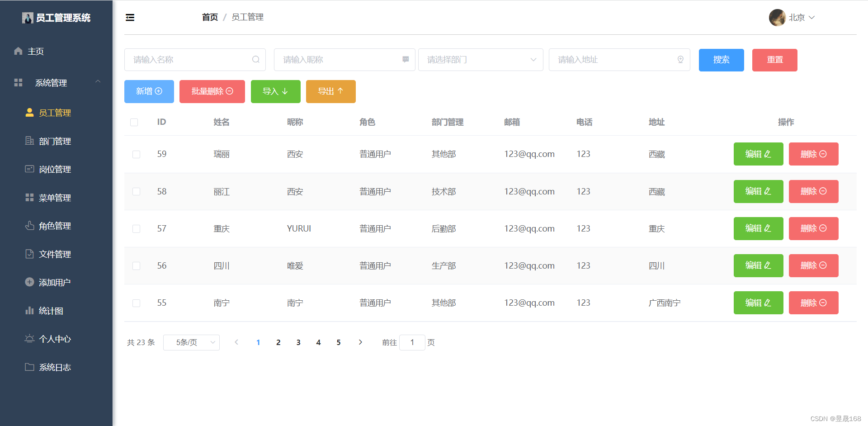The width and height of the screenshot is (868, 426).
Task: Focus the 请输入名称 name input
Action: click(x=195, y=60)
